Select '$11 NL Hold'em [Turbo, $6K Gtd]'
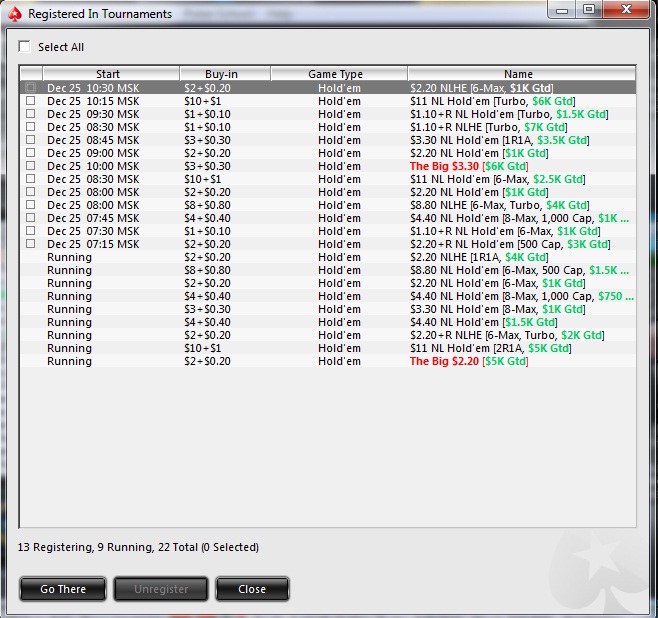This screenshot has height=618, width=658. [493, 101]
